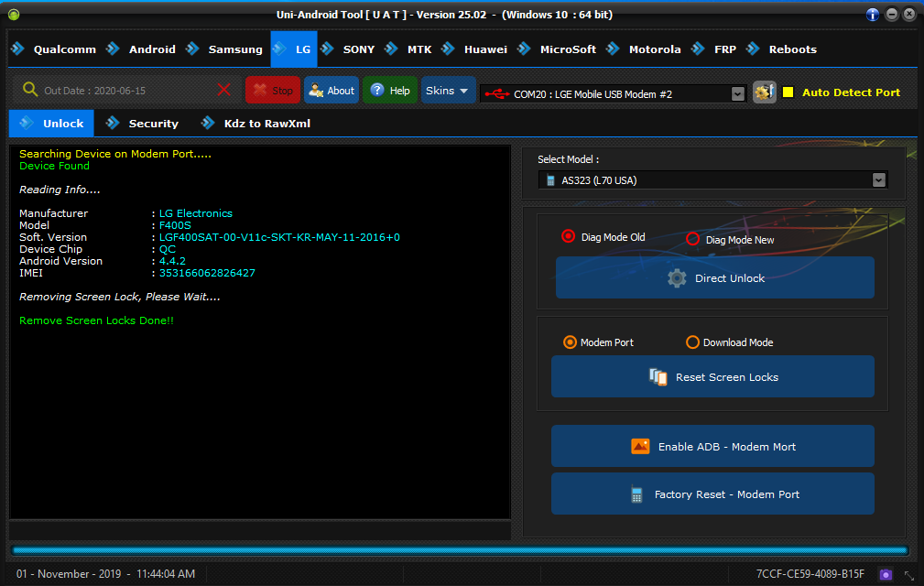924x586 pixels.
Task: Click the Help button
Action: (390, 90)
